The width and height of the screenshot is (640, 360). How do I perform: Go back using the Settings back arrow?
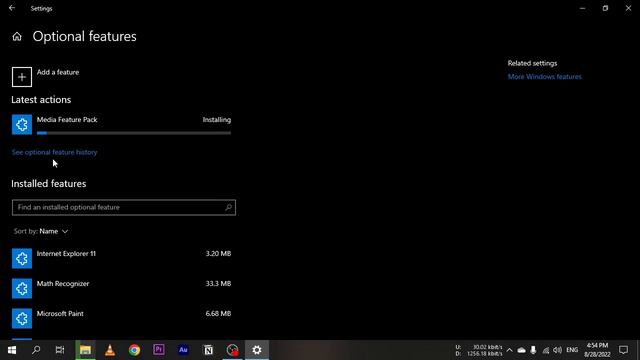[x=12, y=8]
